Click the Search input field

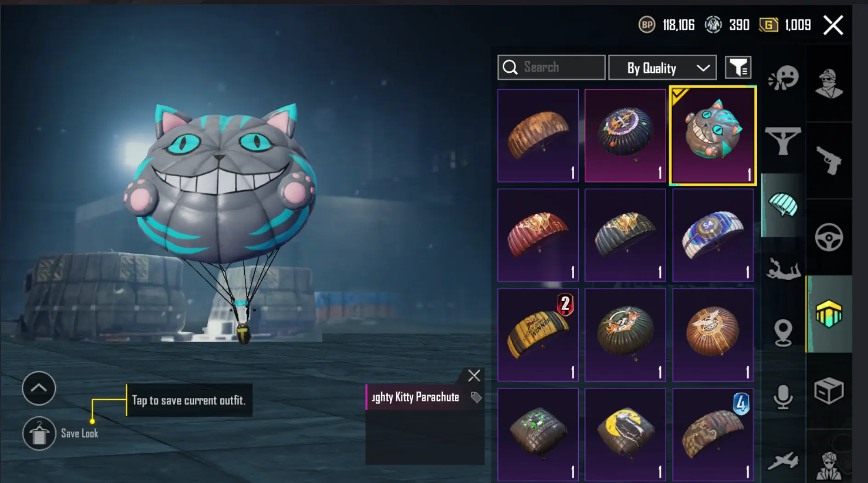[551, 67]
